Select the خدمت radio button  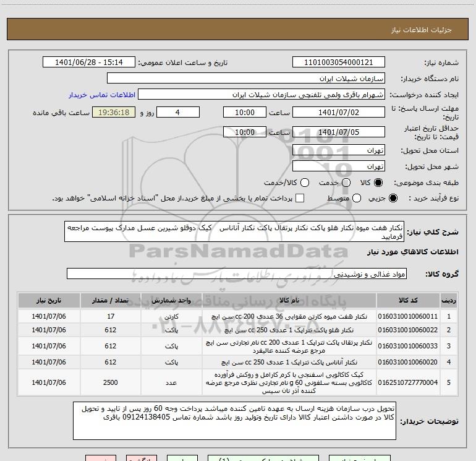point(346,183)
